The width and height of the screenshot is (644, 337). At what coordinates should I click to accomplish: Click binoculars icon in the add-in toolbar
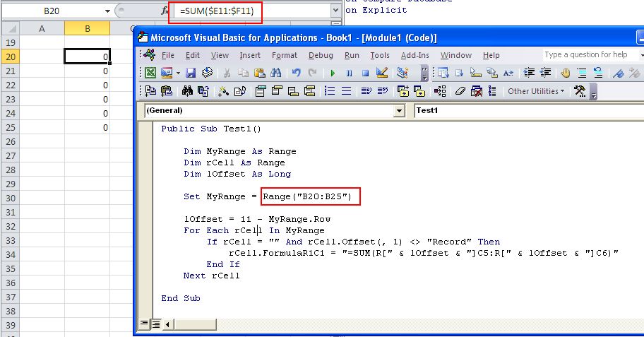click(x=187, y=91)
